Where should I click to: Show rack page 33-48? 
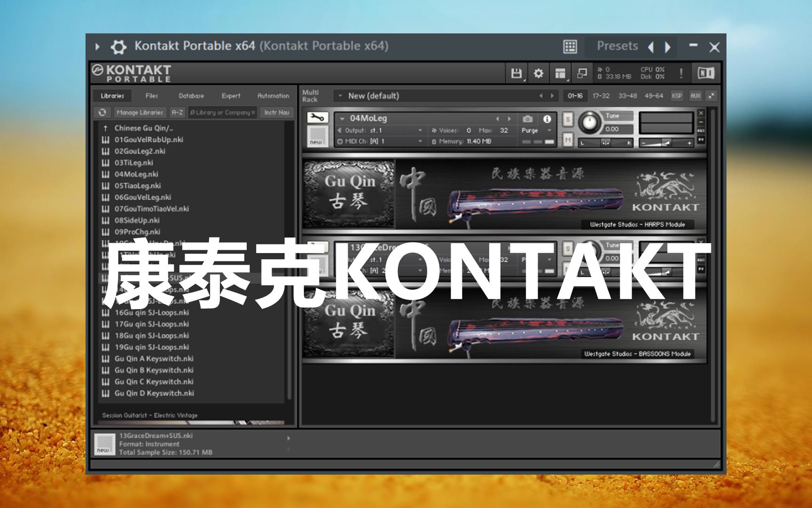click(627, 95)
